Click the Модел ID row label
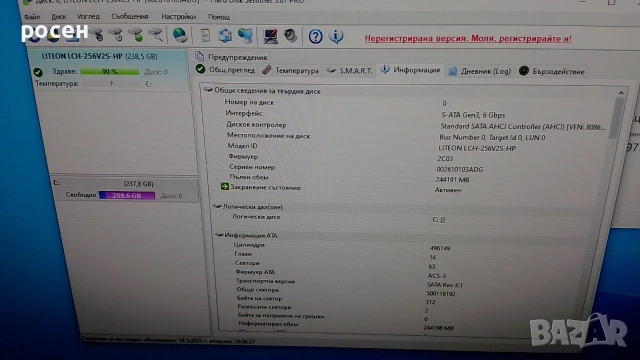The width and height of the screenshot is (640, 360). [242, 146]
